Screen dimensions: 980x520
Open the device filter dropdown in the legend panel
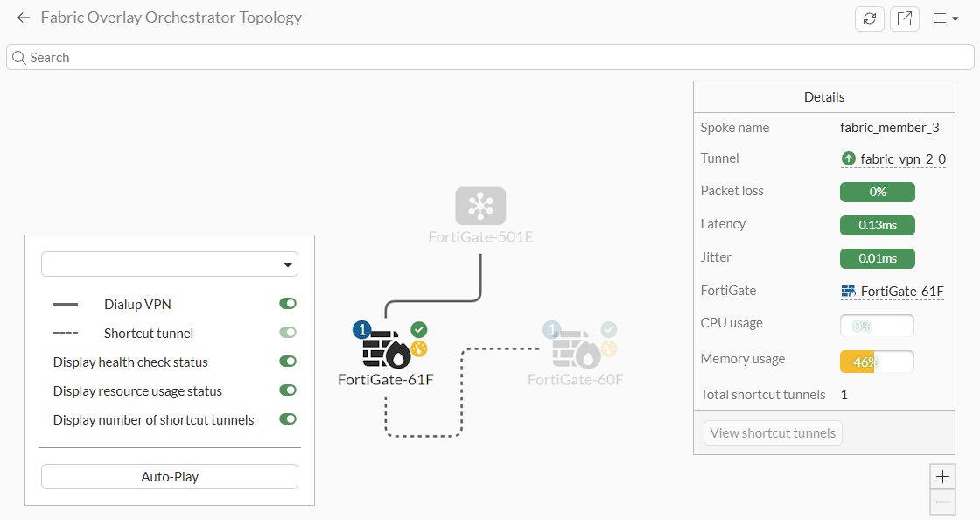169,264
